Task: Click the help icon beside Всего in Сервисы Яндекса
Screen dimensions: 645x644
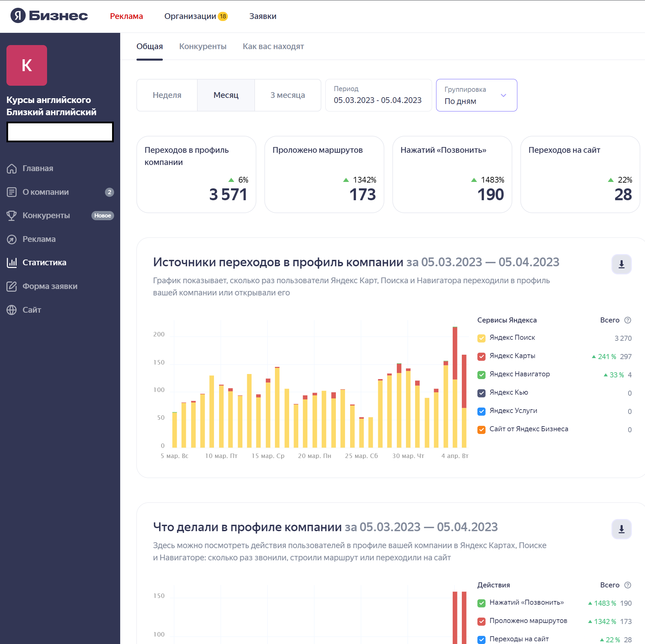Action: pyautogui.click(x=628, y=320)
